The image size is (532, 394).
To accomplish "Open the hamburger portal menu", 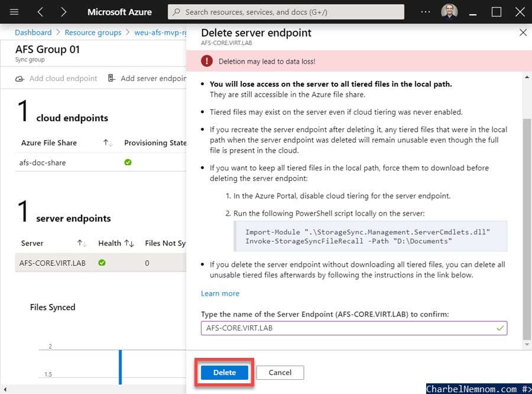I will (x=14, y=12).
